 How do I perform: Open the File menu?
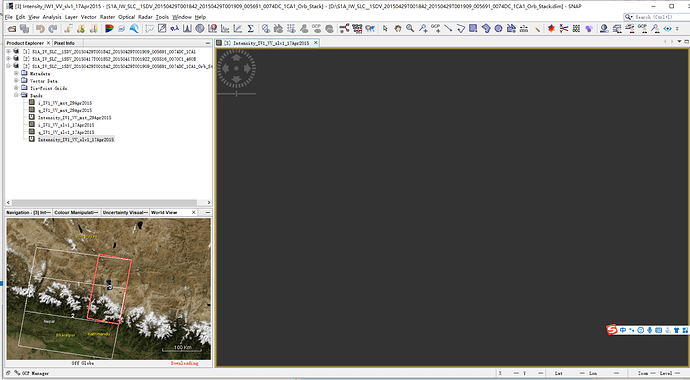[9, 17]
